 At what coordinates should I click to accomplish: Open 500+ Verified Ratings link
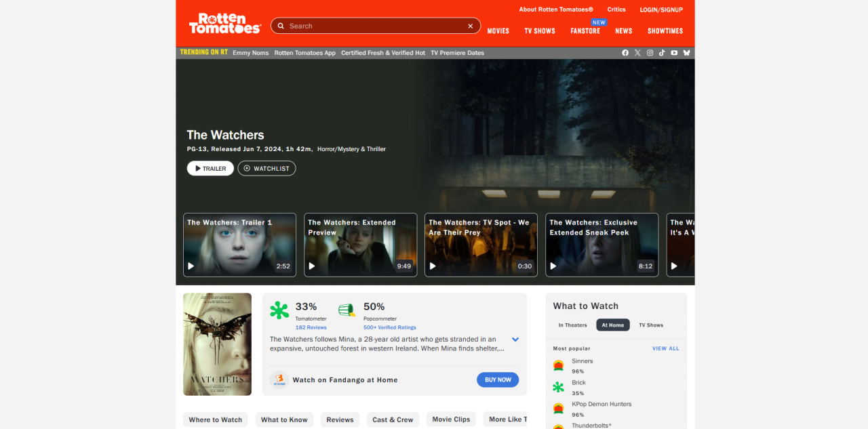coord(390,327)
